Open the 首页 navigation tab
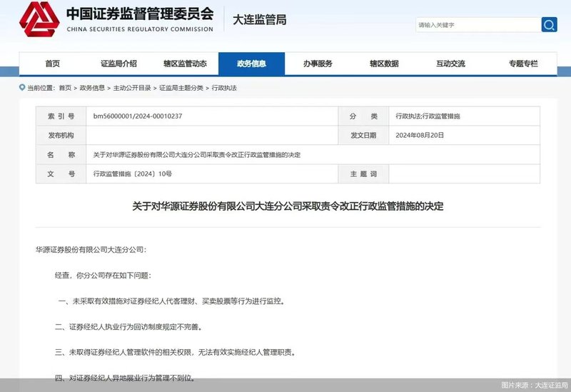 (x=52, y=64)
